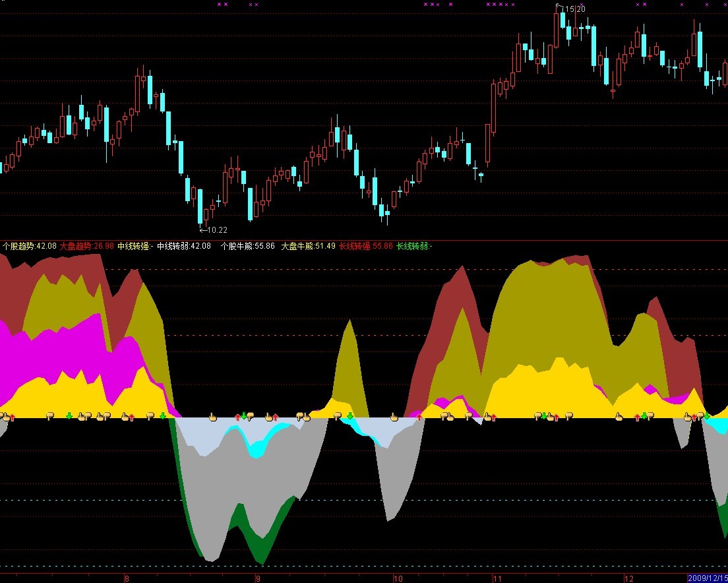The height and width of the screenshot is (583, 728).
Task: Click the lone hand icon at the start of September's gray trough
Action: point(212,417)
